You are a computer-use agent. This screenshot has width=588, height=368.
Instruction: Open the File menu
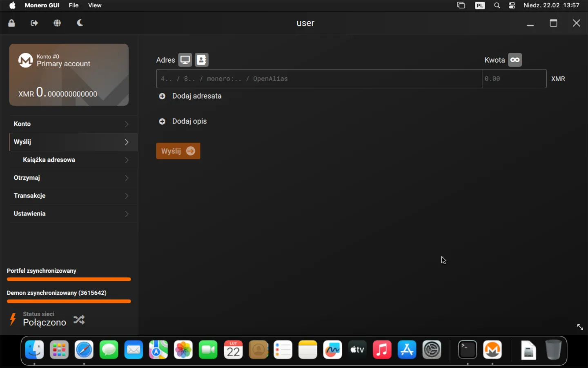click(73, 5)
